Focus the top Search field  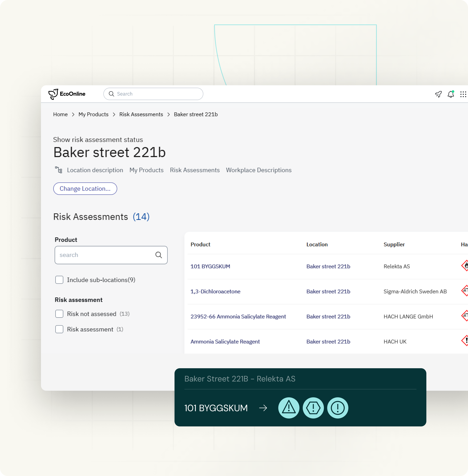pyautogui.click(x=153, y=94)
